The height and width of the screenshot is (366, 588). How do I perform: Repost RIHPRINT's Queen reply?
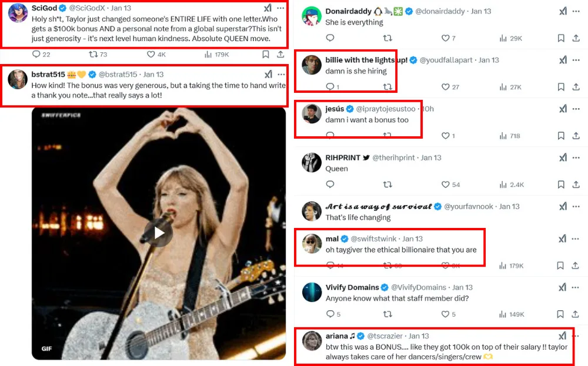click(387, 184)
